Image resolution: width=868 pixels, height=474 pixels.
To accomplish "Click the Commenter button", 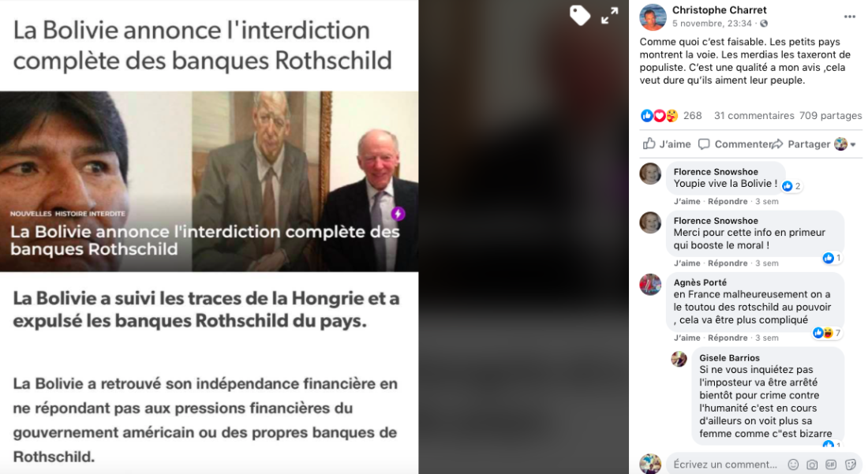I will pyautogui.click(x=735, y=144).
